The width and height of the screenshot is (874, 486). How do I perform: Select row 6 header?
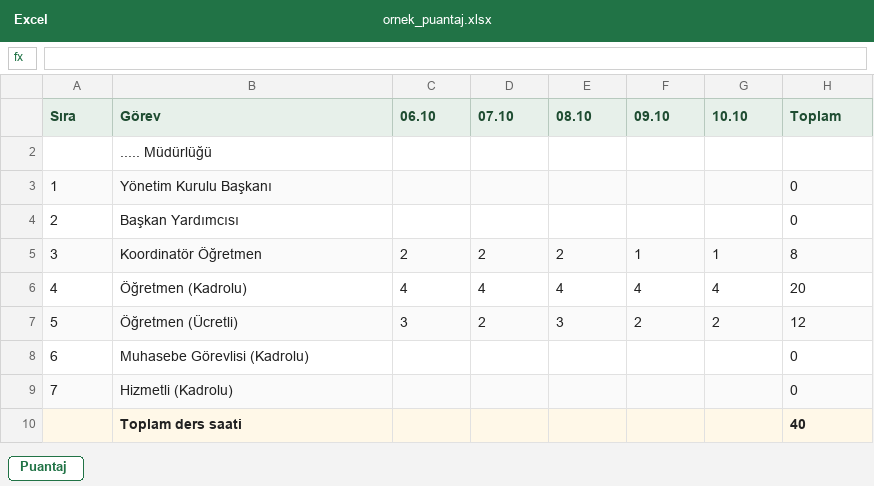tap(22, 289)
